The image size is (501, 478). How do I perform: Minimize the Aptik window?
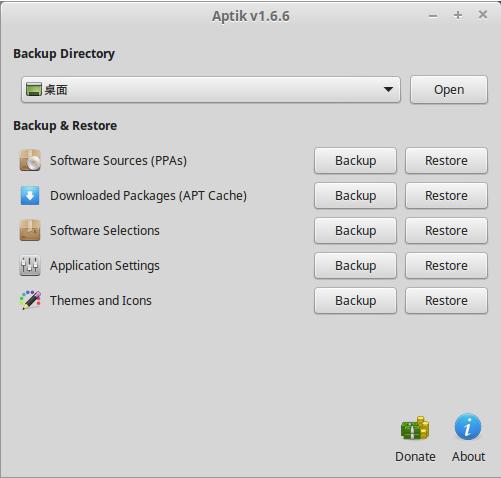(433, 15)
